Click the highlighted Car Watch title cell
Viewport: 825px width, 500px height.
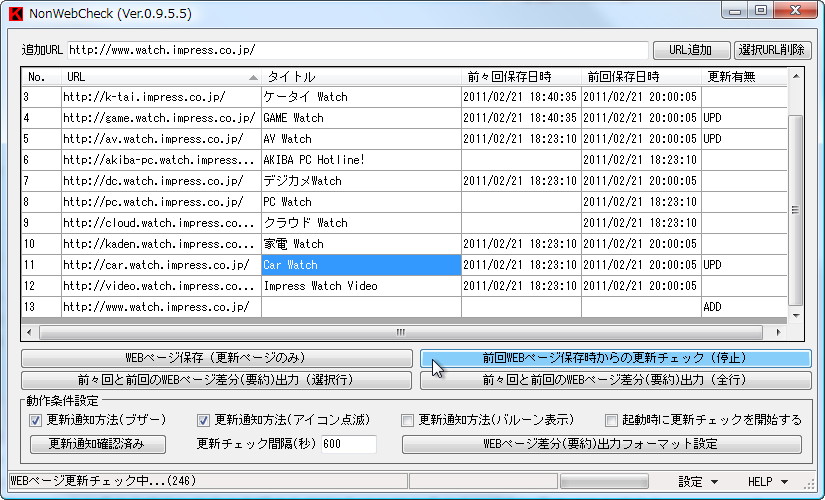[361, 265]
